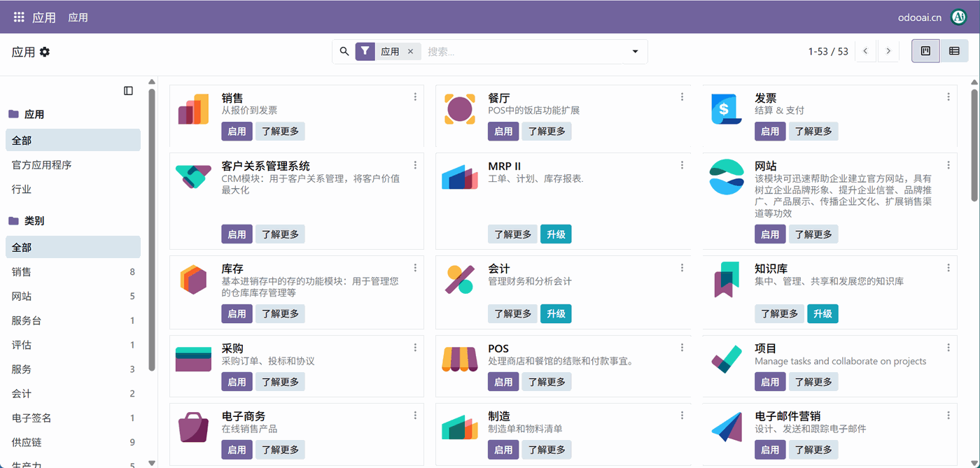Viewport: 980px width, 468px height.
Task: Open the gear settings next to 应用 title
Action: (45, 52)
